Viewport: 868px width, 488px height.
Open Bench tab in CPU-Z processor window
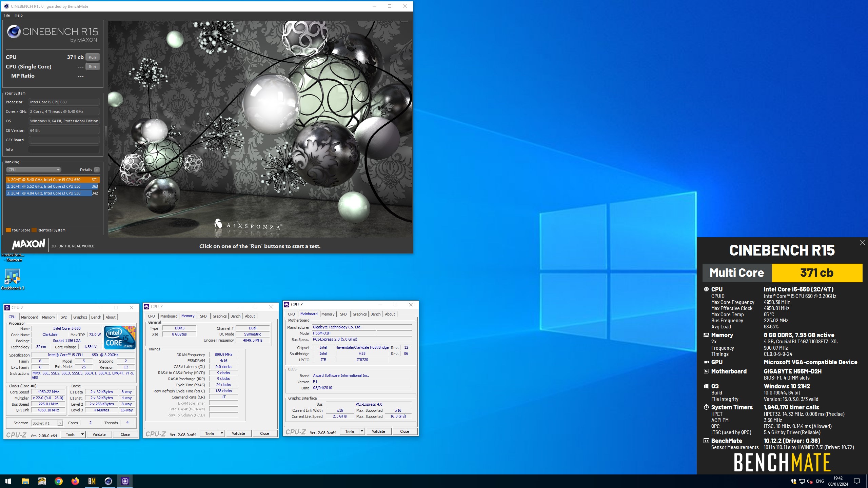coord(96,317)
